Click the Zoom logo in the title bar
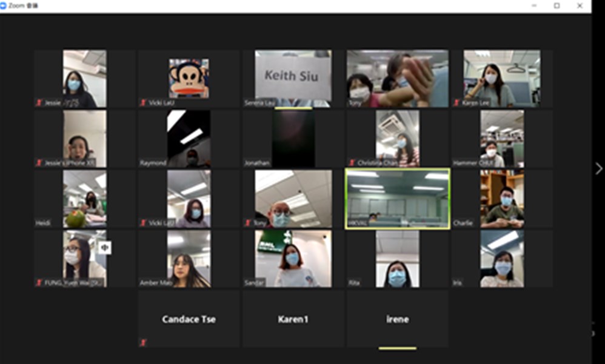Screen dimensions: 605x364 pos(4,5)
